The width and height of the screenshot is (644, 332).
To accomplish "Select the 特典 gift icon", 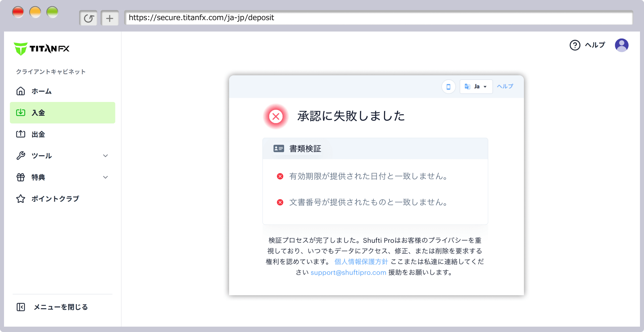I will [21, 177].
